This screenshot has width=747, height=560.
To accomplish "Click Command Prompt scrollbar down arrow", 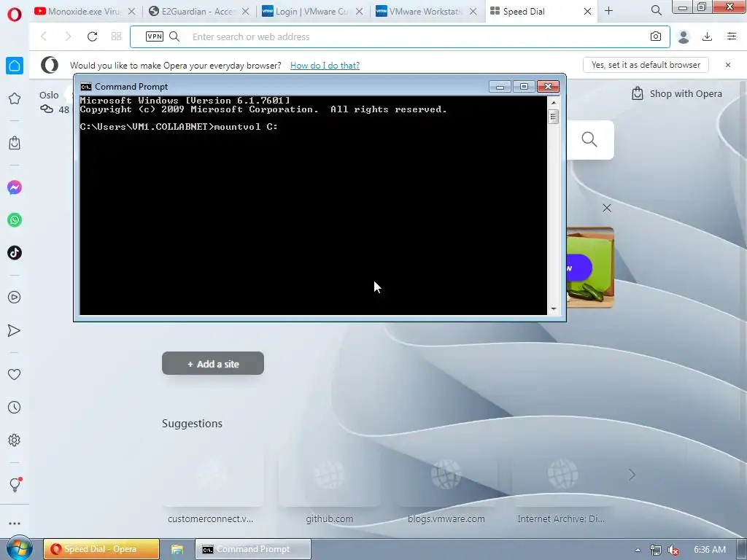I will [x=554, y=309].
